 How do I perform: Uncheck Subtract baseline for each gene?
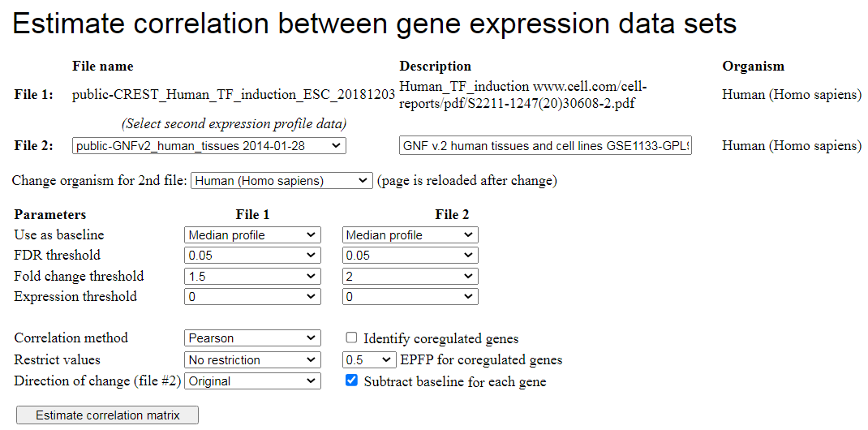click(352, 381)
